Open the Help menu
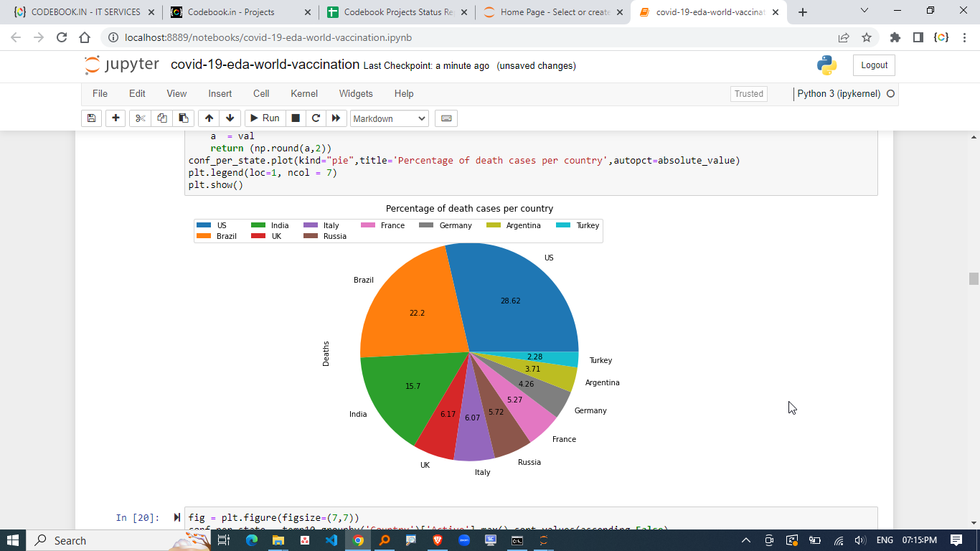980x551 pixels. click(404, 93)
